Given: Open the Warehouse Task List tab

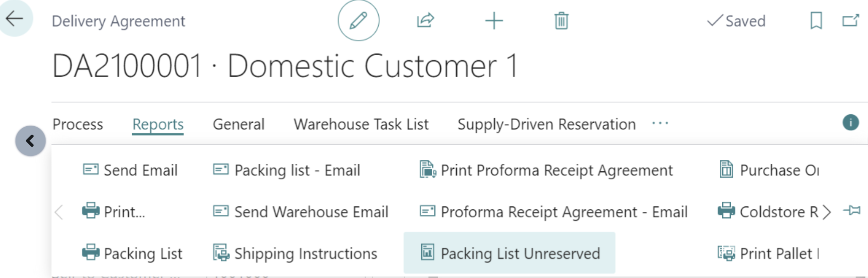Looking at the screenshot, I should pyautogui.click(x=361, y=124).
